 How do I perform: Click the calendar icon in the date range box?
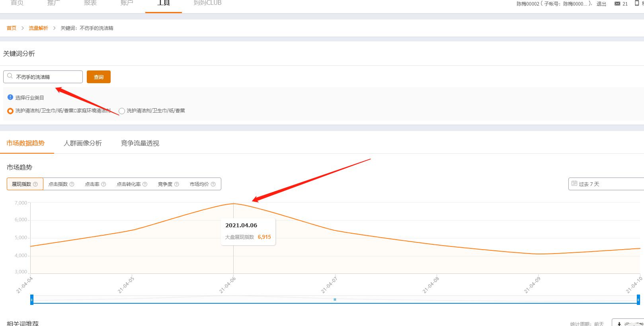(574, 183)
